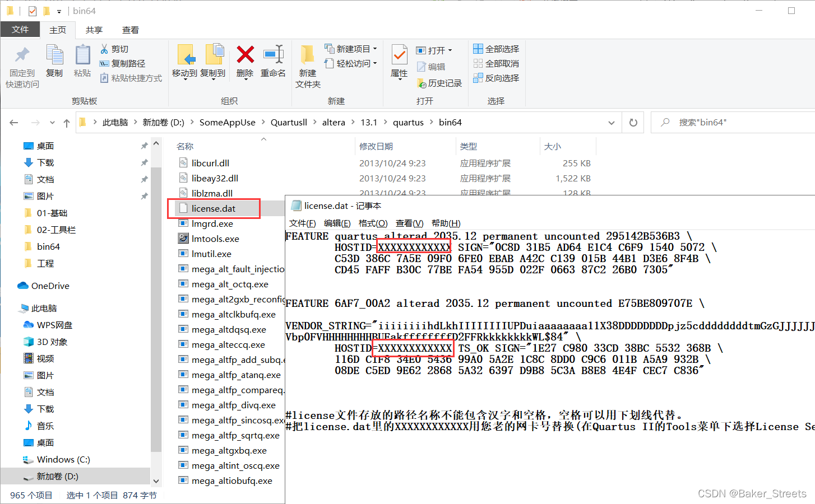
Task: Click Select all (全部选择)
Action: pos(496,49)
